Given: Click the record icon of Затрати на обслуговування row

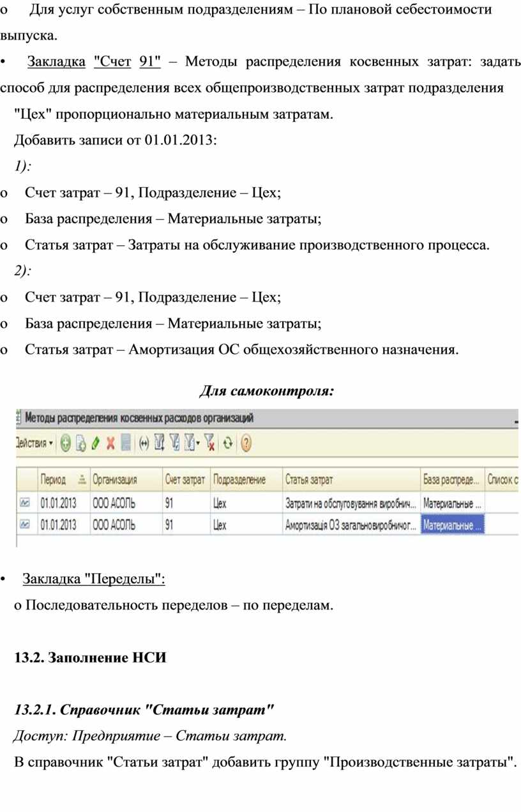Looking at the screenshot, I should coord(26,503).
